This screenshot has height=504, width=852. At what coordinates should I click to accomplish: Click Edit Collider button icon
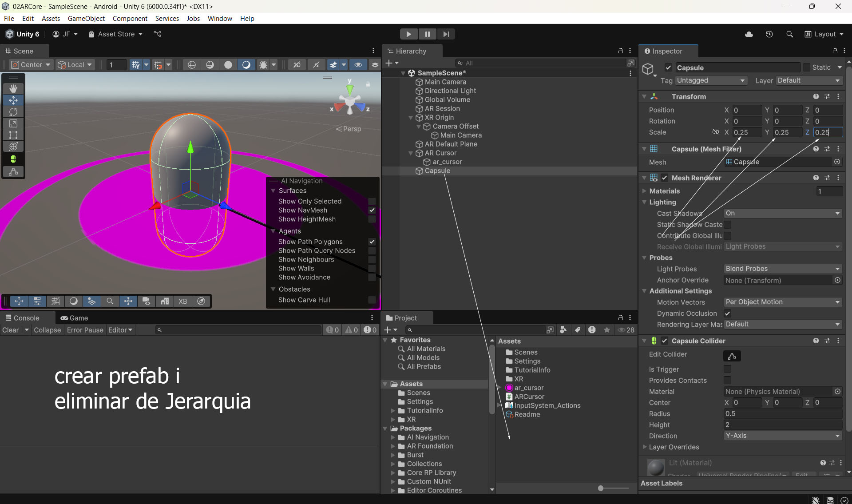point(732,356)
